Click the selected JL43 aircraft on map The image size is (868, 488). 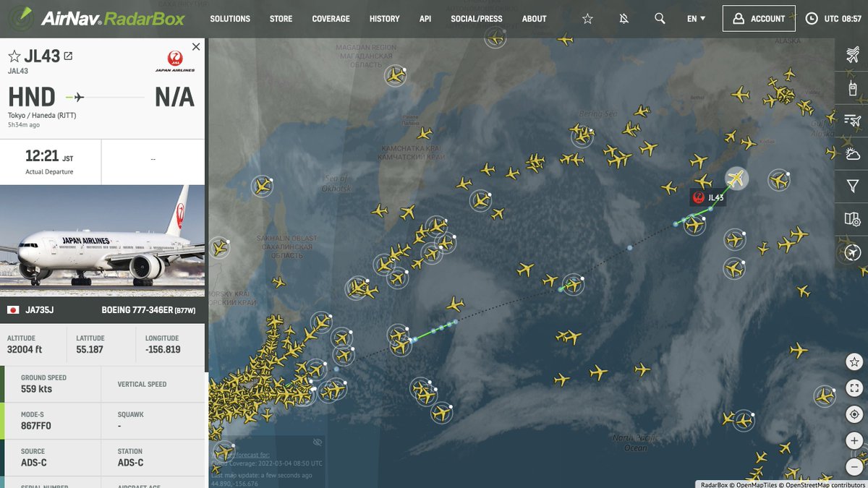click(x=736, y=178)
